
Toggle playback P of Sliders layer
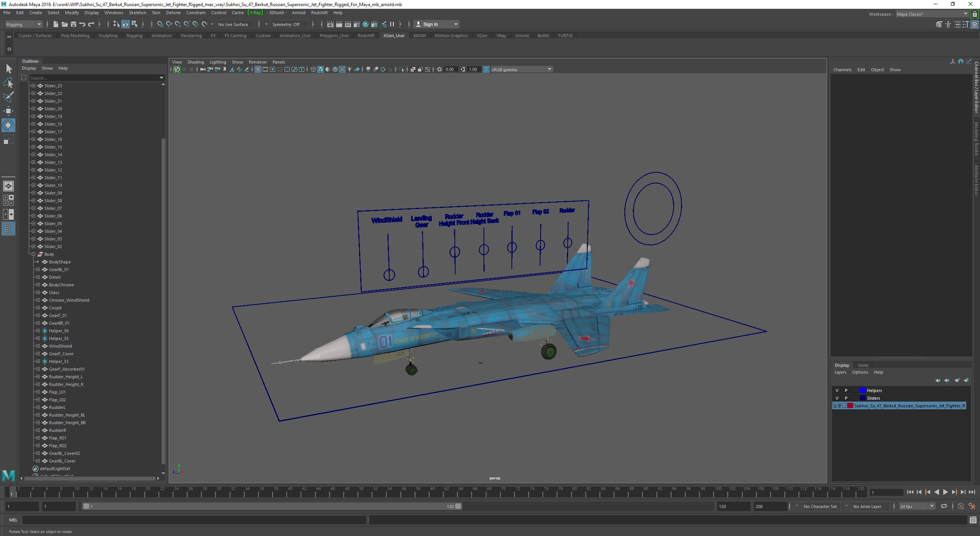(x=846, y=398)
